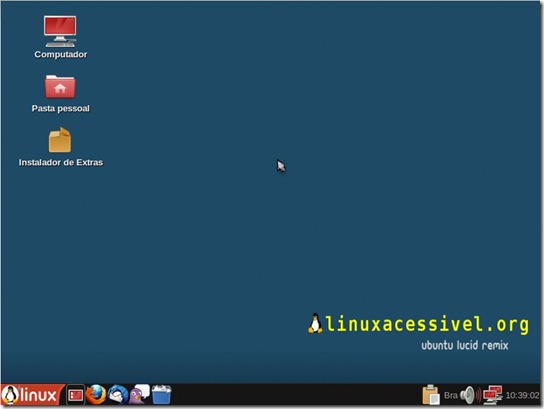The width and height of the screenshot is (544, 409).
Task: Select the Pasta pessoal label text
Action: 61,109
